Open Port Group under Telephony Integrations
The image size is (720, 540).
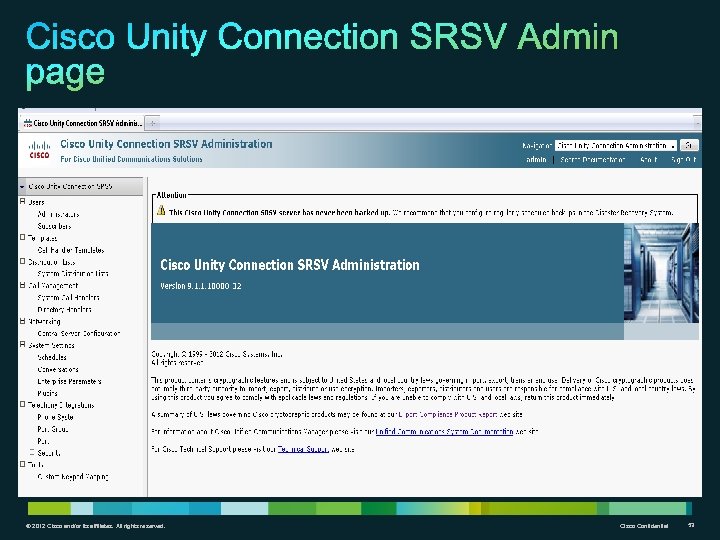pos(53,429)
